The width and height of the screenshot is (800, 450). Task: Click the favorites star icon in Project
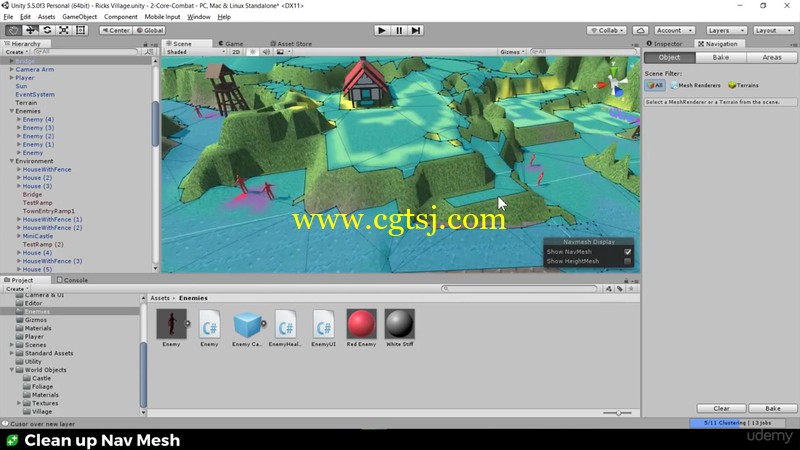coord(631,289)
